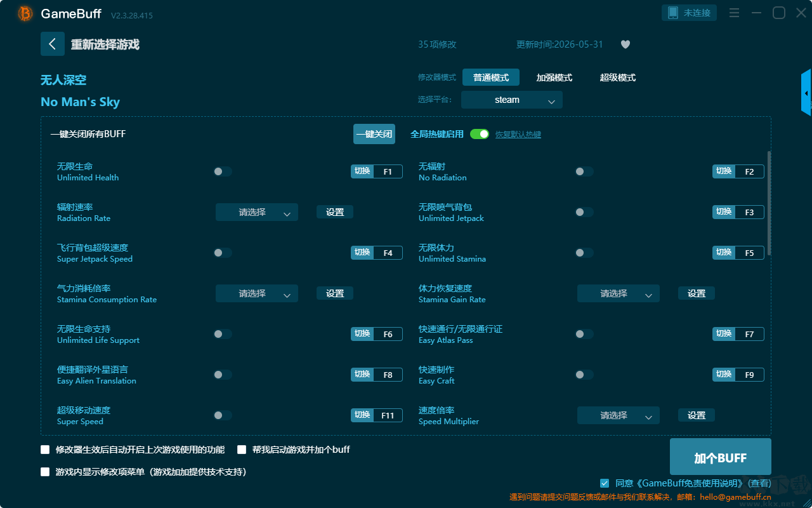Switch to 超级模式 mode tab
812x508 pixels.
pos(618,77)
